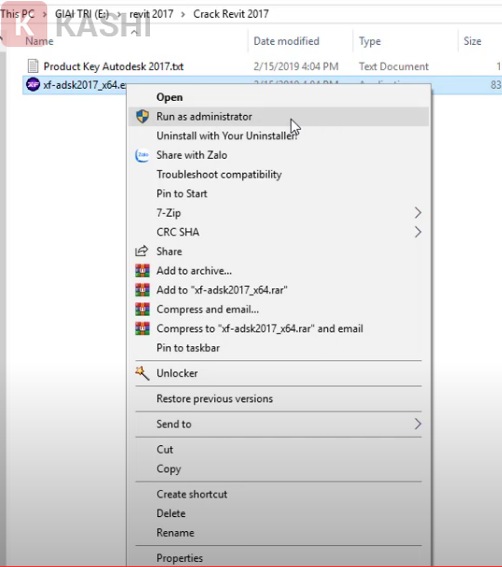Expand the CRC SHA submenu arrow

tap(418, 232)
